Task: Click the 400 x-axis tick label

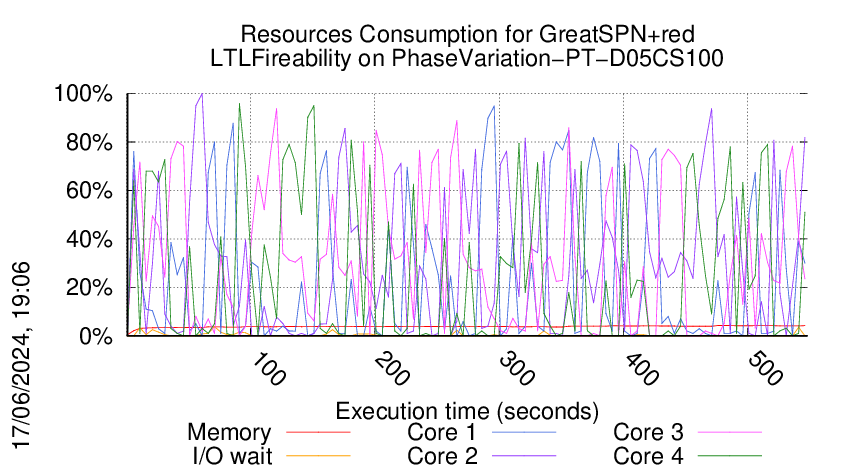Action: 641,369
